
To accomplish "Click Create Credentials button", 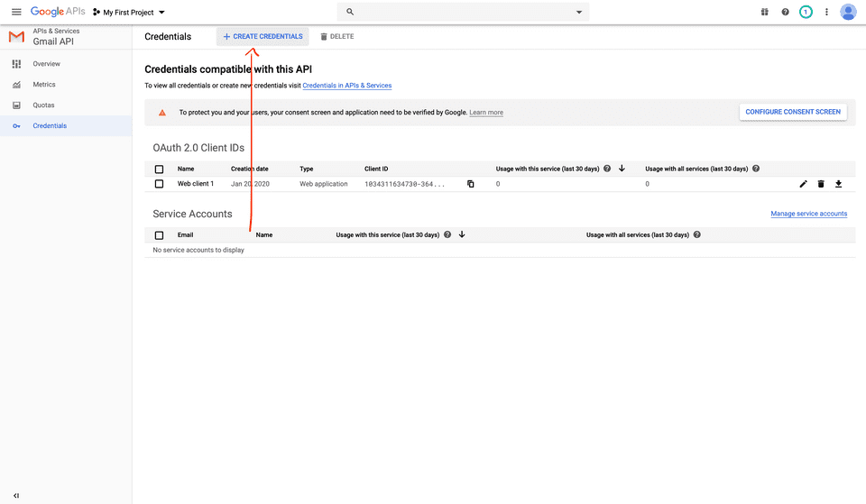I will point(263,36).
